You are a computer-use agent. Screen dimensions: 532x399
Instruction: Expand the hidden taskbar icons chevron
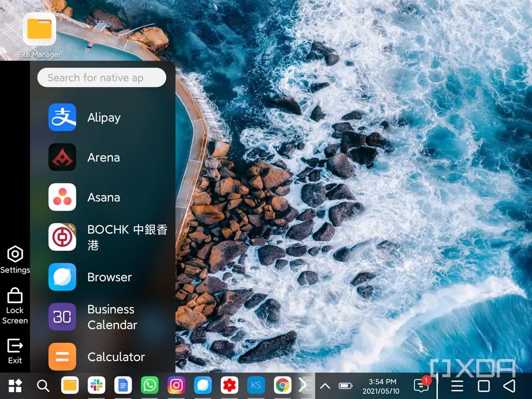pyautogui.click(x=325, y=385)
